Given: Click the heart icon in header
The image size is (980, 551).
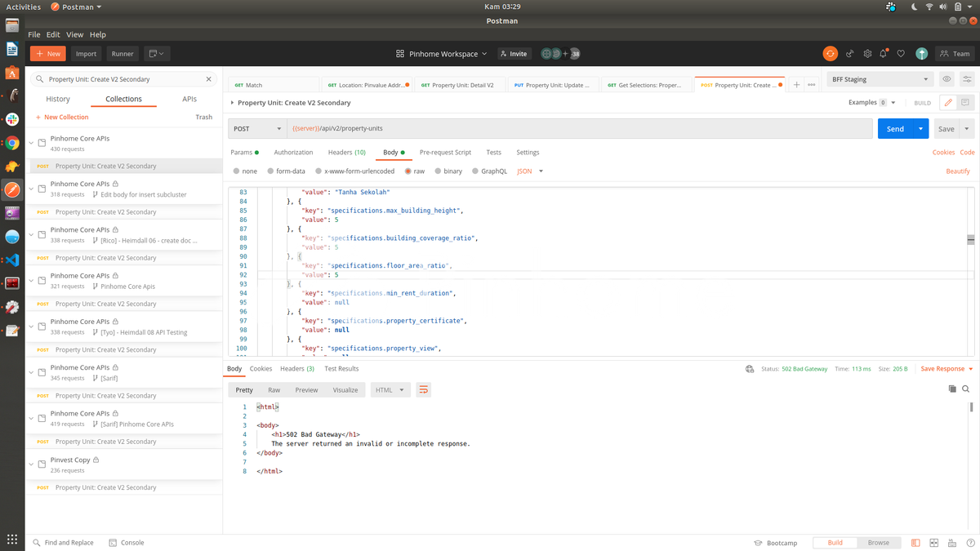Looking at the screenshot, I should click(x=901, y=54).
